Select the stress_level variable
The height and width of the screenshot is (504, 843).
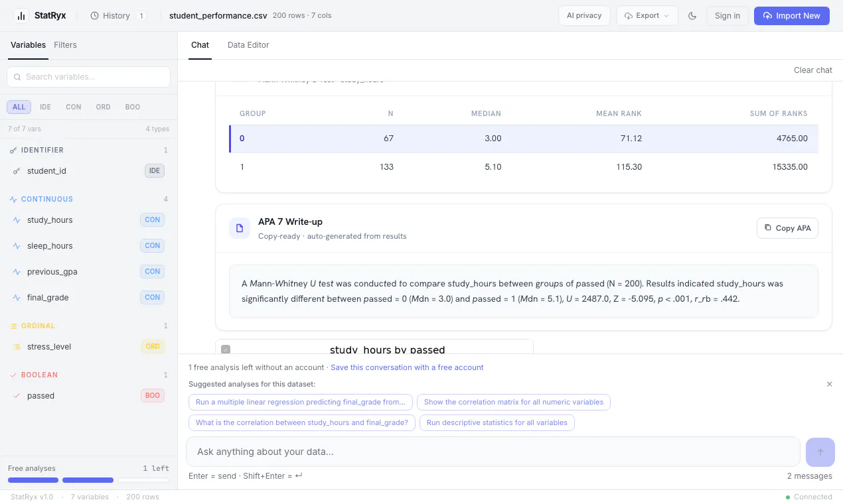coord(88,346)
